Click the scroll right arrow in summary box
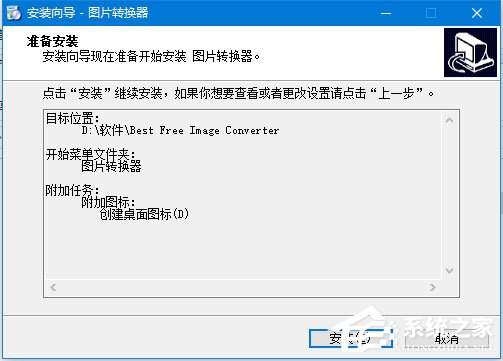Image resolution: width=503 pixels, height=361 pixels. coord(433,287)
